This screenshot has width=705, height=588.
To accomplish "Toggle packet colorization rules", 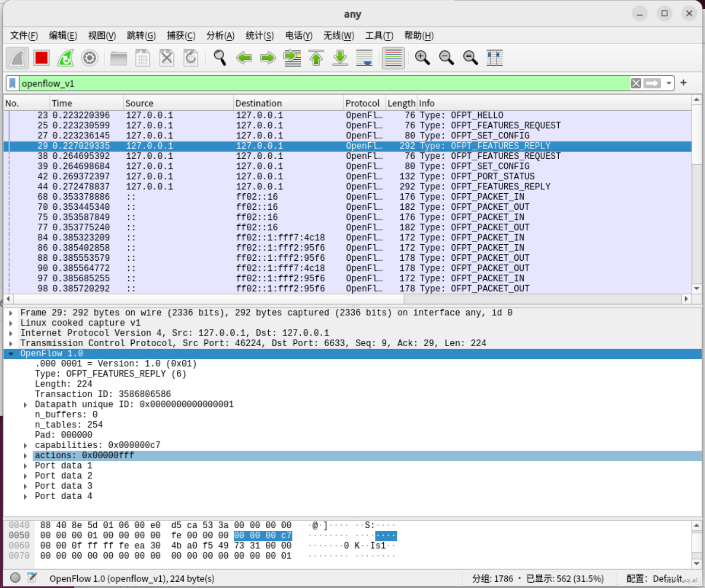I will coord(393,58).
